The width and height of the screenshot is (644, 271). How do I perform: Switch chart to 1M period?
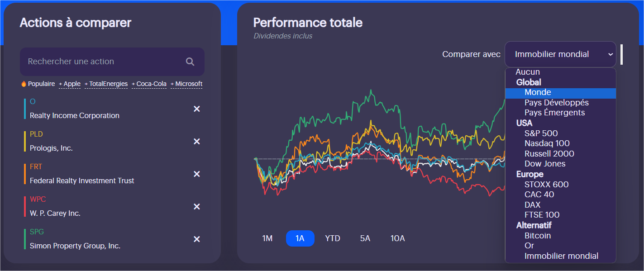(x=267, y=238)
